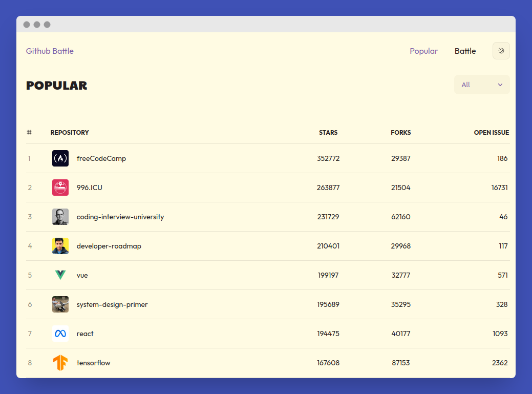Click the 996.ICU red avatar icon

pos(60,188)
